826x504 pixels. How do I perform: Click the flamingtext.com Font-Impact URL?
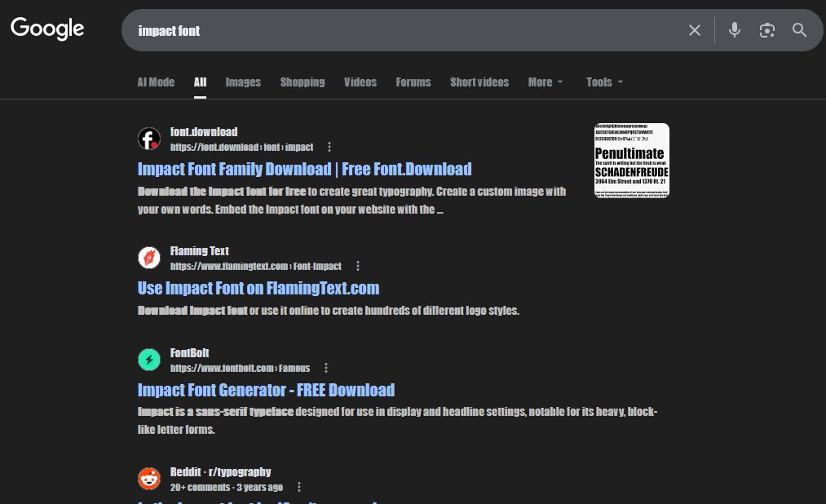pos(255,266)
